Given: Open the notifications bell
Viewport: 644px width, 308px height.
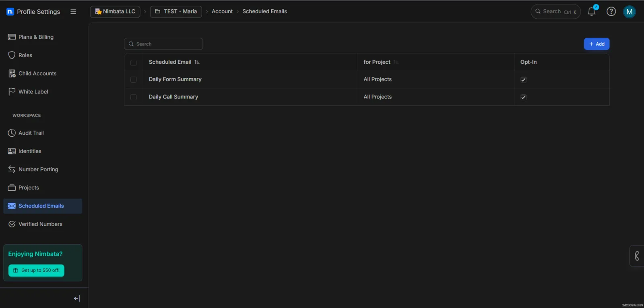Looking at the screenshot, I should [x=592, y=11].
